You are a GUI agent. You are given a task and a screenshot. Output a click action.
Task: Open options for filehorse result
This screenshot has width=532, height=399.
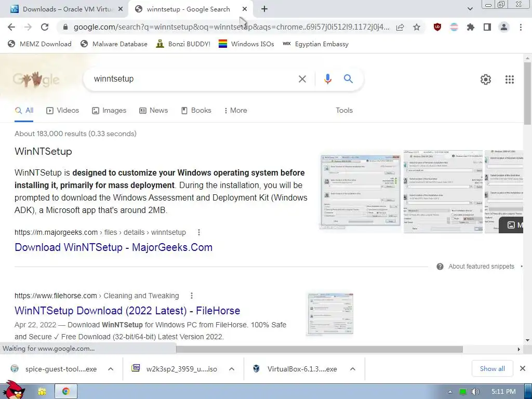192,296
